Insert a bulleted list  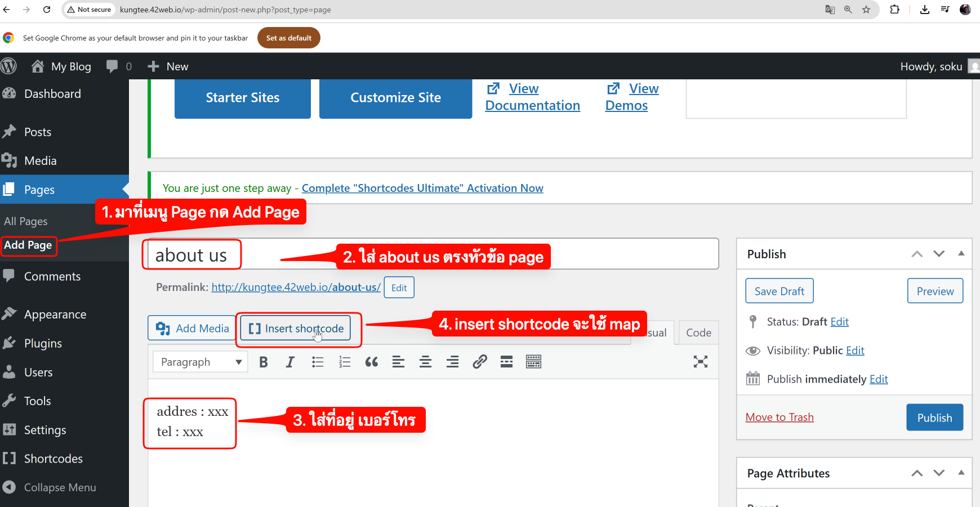[318, 362]
